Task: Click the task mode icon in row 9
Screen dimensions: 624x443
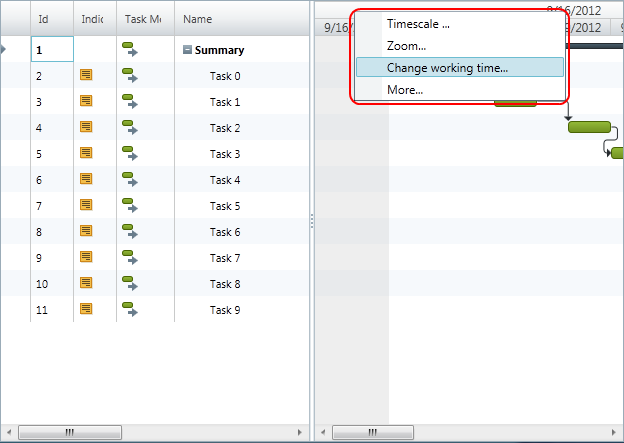Action: [x=129, y=258]
